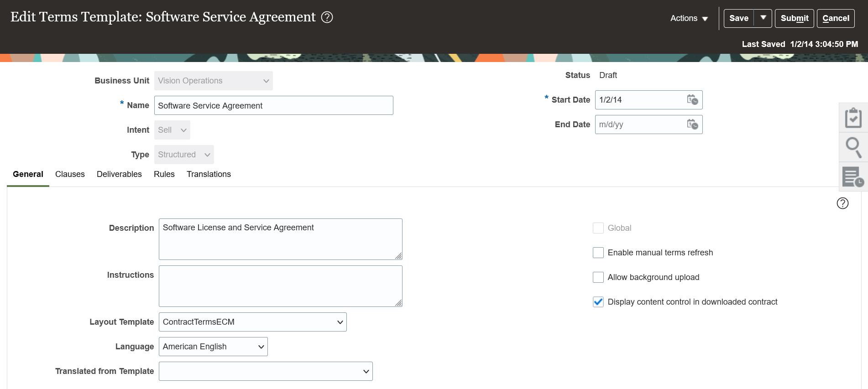The width and height of the screenshot is (868, 389).
Task: Click the General tab help icon
Action: tap(842, 203)
